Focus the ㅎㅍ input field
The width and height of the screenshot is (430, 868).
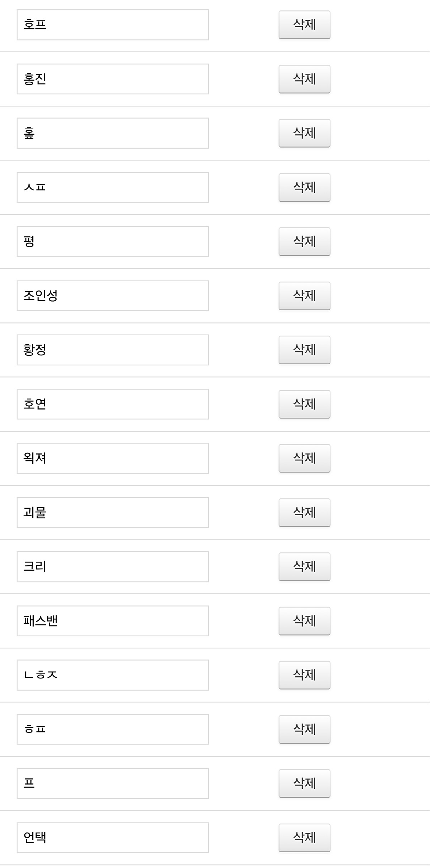pyautogui.click(x=113, y=729)
